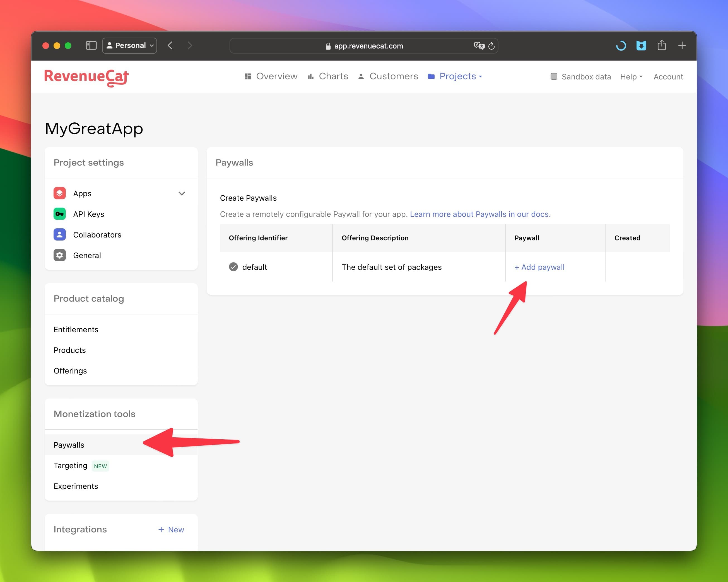This screenshot has height=582, width=728.
Task: Open Collaborators settings
Action: point(121,234)
